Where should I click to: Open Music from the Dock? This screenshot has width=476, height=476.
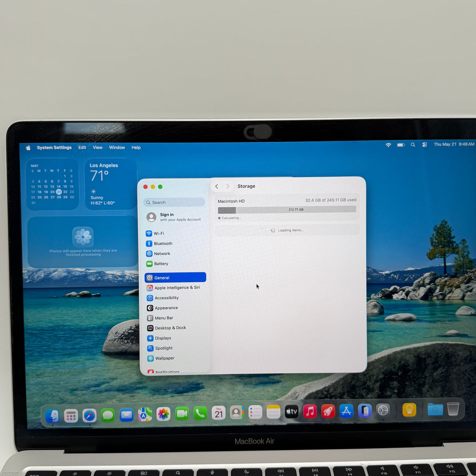point(310,411)
